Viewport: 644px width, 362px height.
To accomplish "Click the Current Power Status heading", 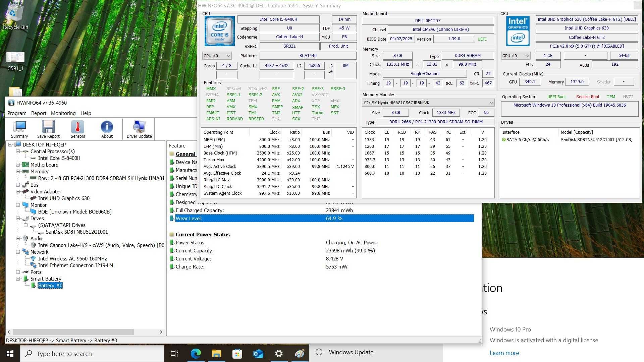I will [203, 235].
